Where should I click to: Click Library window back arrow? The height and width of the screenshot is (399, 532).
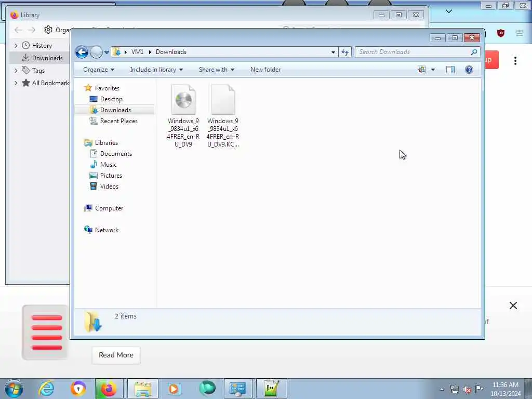point(18,30)
